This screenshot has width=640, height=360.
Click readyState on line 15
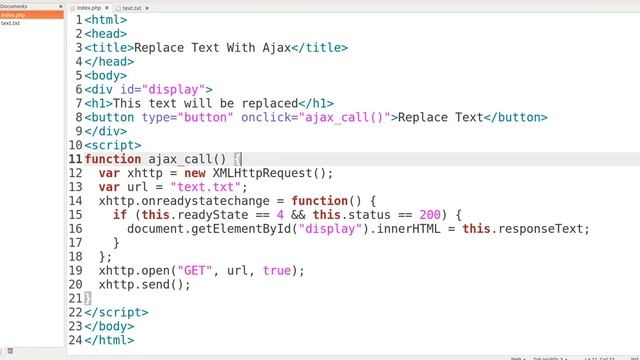[213, 214]
